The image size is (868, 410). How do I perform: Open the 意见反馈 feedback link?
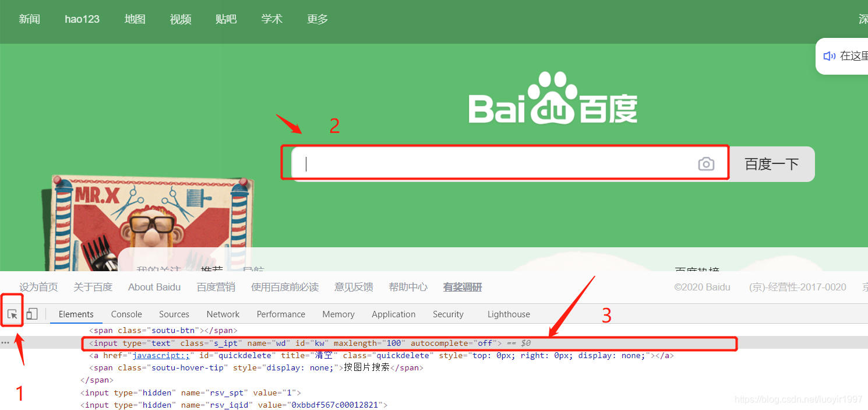tap(353, 286)
